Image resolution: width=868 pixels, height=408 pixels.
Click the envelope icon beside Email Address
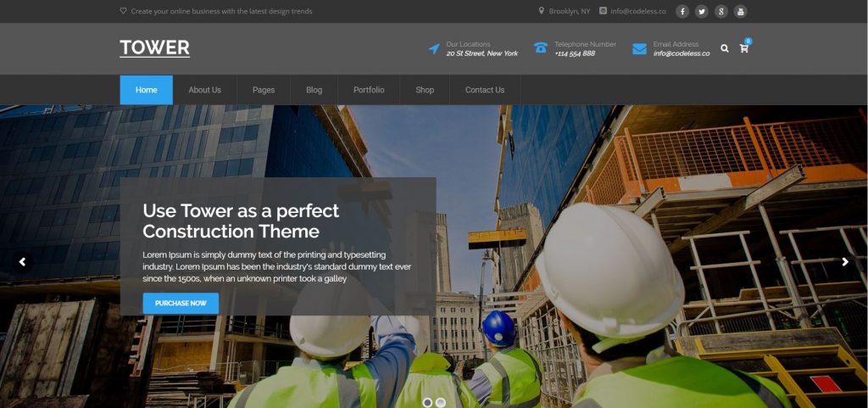click(x=639, y=48)
